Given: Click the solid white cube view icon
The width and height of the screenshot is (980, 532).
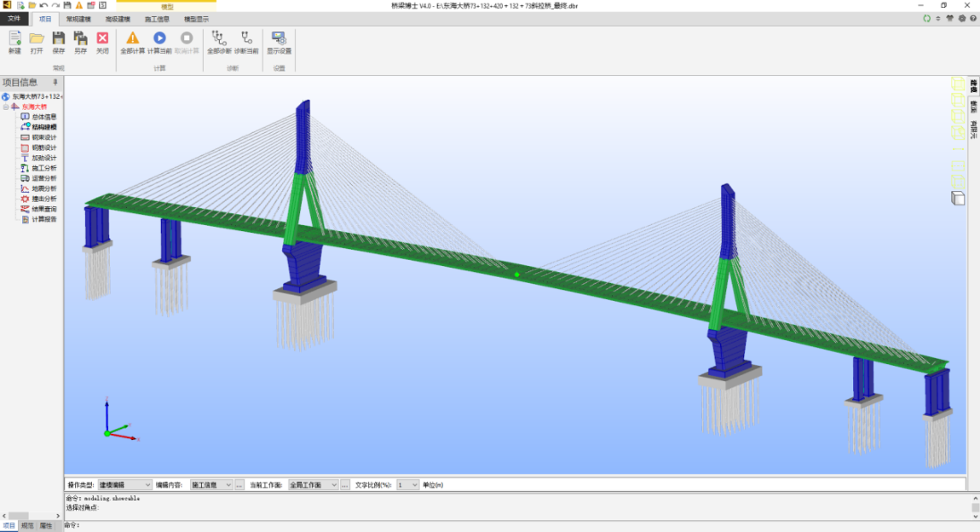Looking at the screenshot, I should (x=959, y=198).
